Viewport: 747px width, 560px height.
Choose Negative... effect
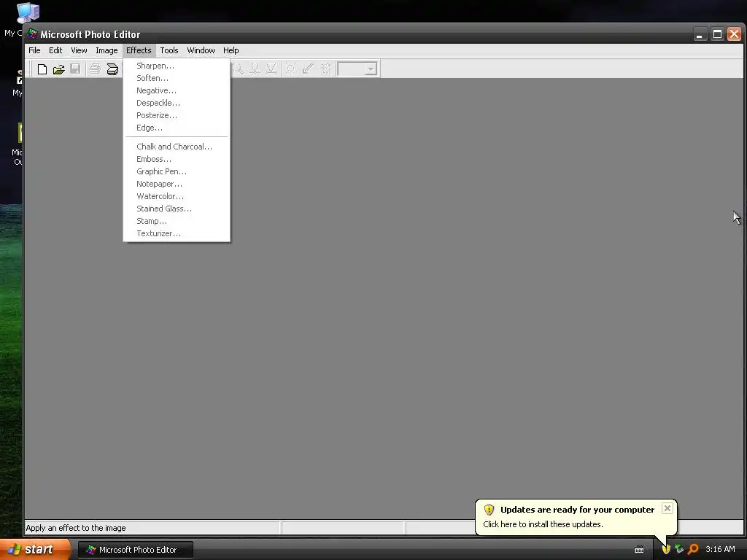pos(177,90)
